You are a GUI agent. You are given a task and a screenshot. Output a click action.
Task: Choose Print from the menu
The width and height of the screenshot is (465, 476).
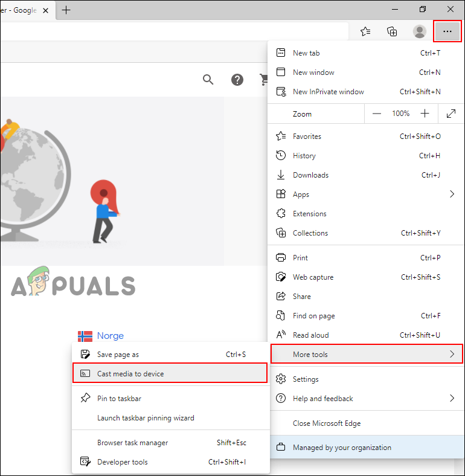click(366, 258)
